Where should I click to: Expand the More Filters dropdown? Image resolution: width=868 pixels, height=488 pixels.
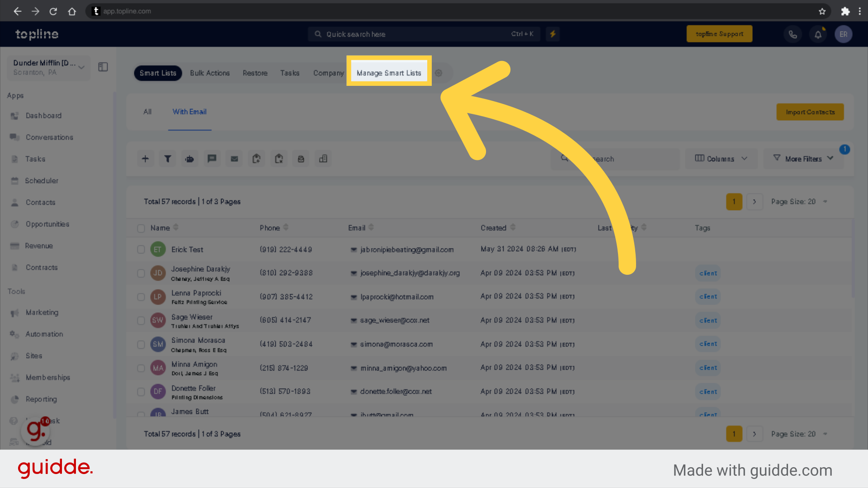pos(804,159)
